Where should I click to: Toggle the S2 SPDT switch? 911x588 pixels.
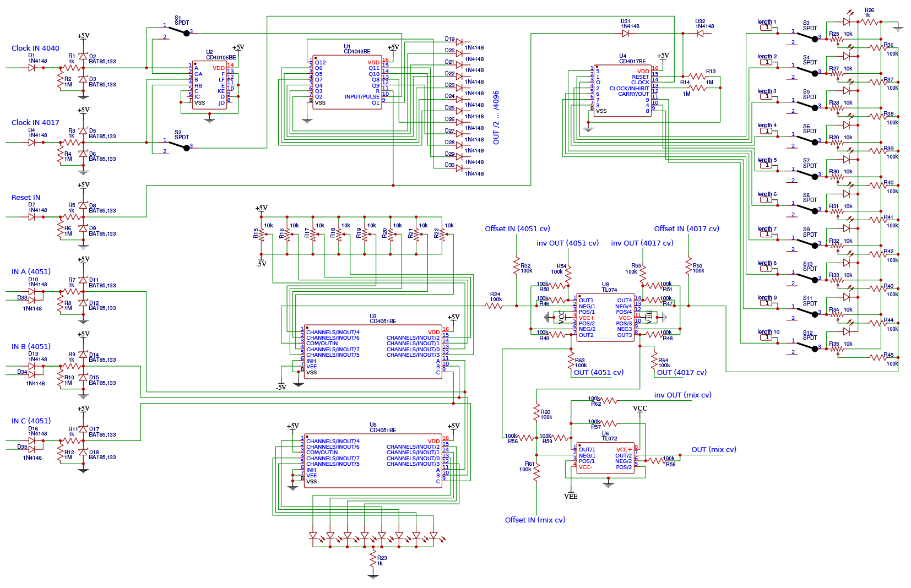[178, 144]
